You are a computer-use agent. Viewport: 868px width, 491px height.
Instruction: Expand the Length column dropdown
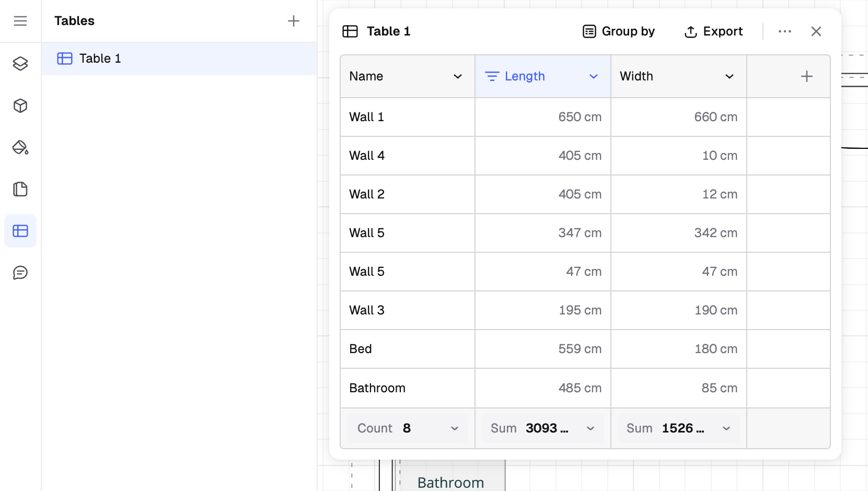coord(593,76)
